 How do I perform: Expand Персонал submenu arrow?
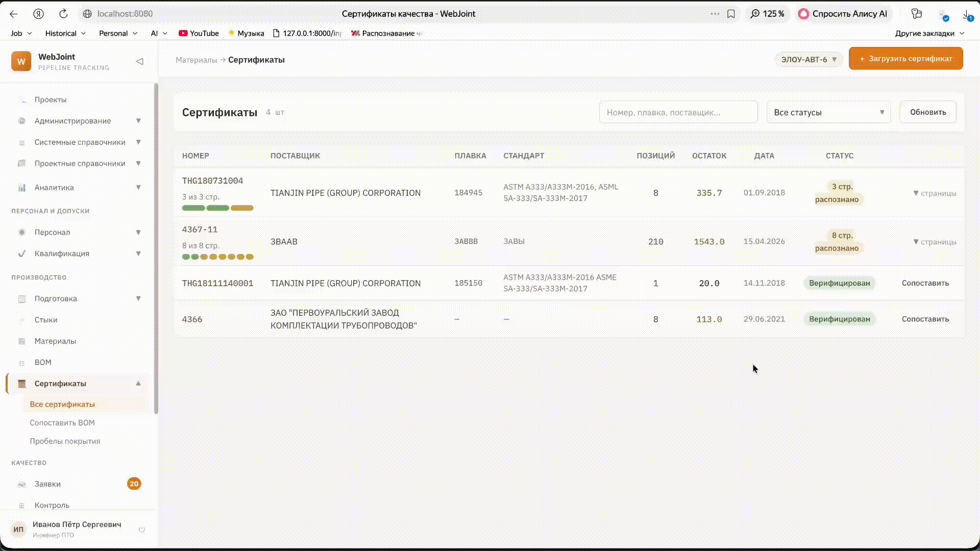(138, 232)
